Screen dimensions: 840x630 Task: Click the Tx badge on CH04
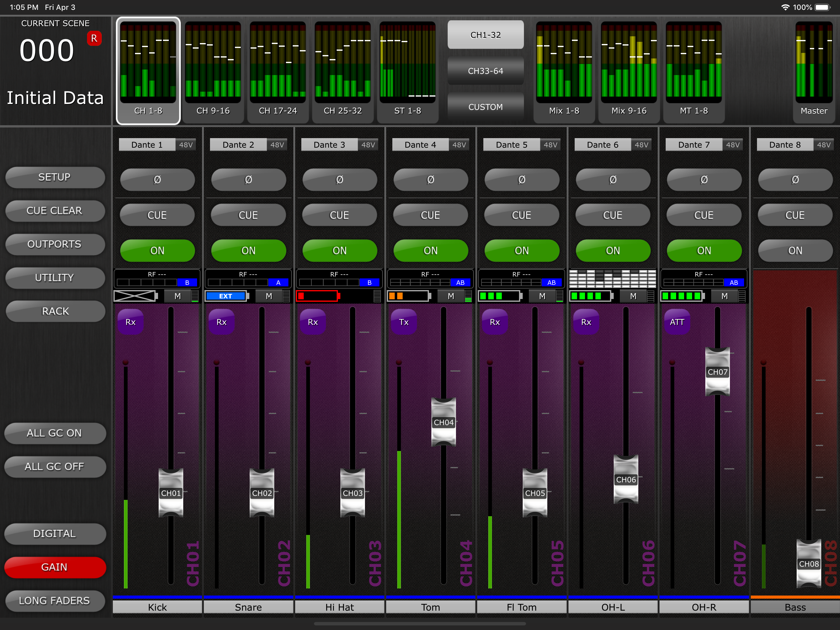point(404,322)
